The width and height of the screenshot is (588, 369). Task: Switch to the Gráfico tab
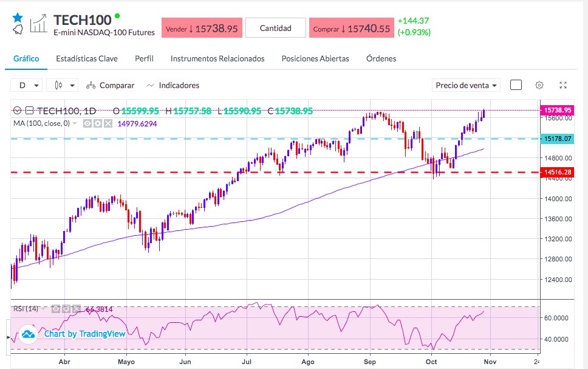click(x=26, y=58)
